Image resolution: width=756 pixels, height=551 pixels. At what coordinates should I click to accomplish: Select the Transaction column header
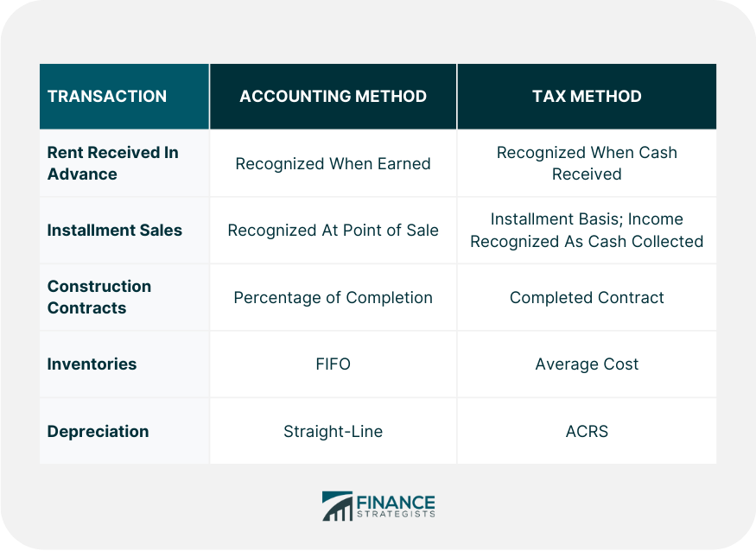tap(107, 97)
